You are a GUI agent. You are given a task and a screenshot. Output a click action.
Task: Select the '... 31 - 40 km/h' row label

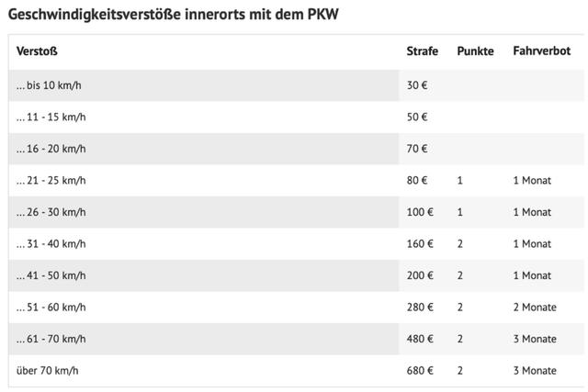point(51,243)
